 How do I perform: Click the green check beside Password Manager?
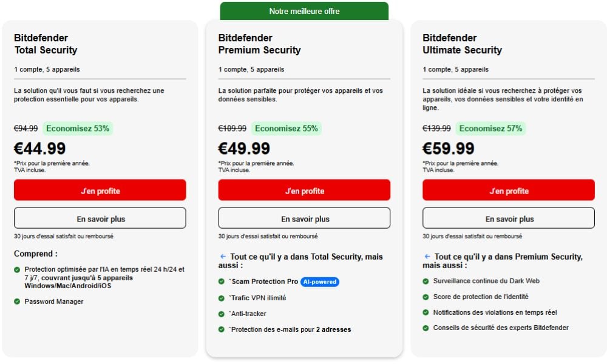(17, 302)
